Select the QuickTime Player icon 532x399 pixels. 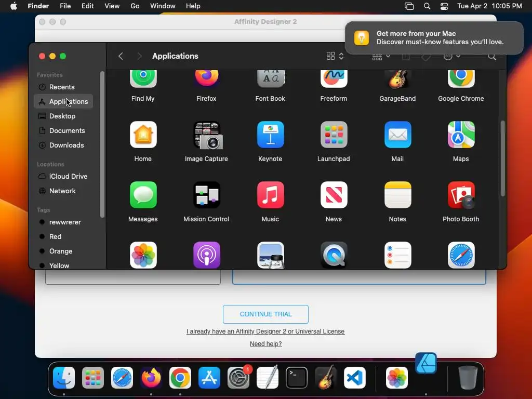tap(334, 255)
